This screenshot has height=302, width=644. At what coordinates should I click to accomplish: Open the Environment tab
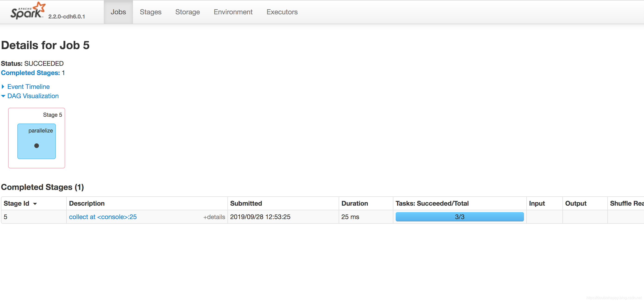point(233,12)
